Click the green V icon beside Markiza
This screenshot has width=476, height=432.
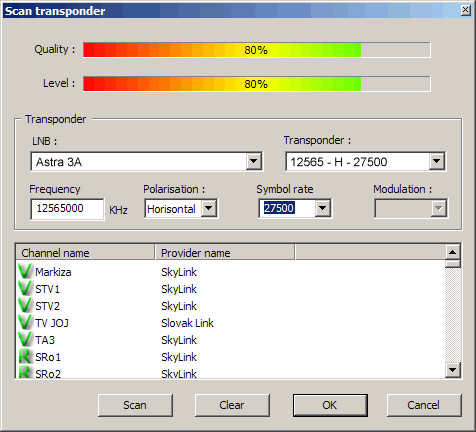(x=25, y=271)
